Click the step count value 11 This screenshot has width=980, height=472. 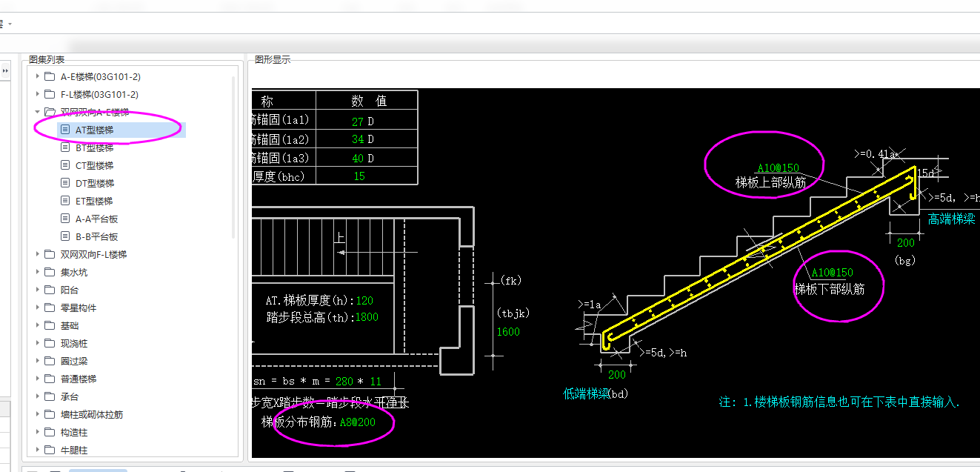click(x=375, y=382)
